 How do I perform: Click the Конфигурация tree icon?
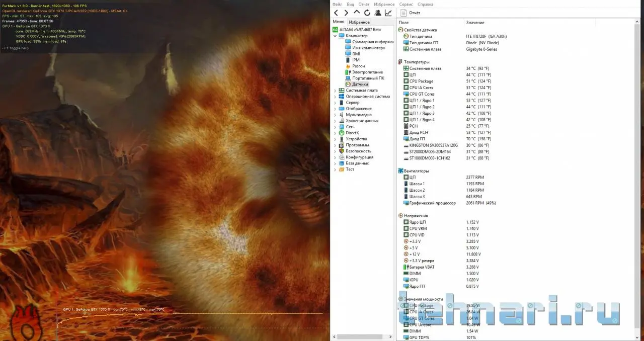click(342, 157)
